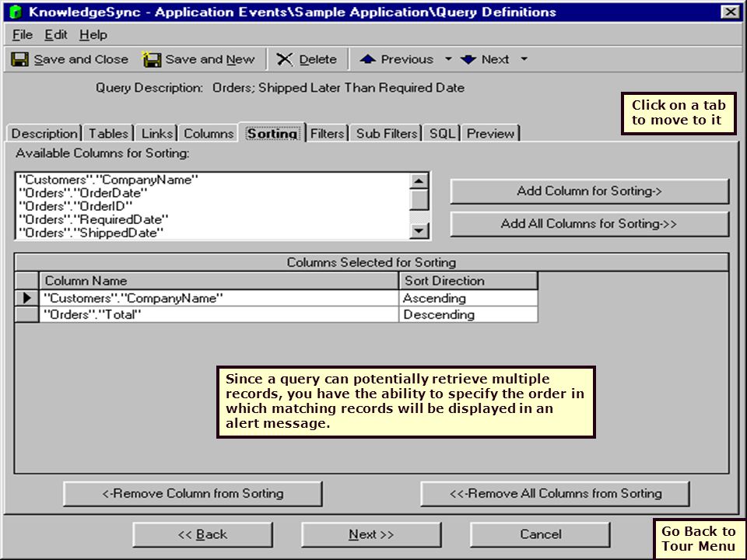Click the Save and Close floppy icon
The height and width of the screenshot is (560, 747).
coord(19,60)
